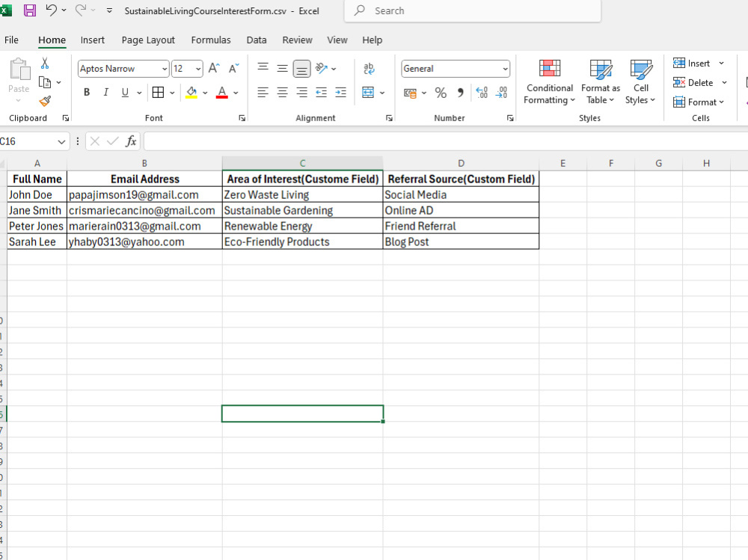This screenshot has width=748, height=560.
Task: Click the Increase Indent icon
Action: [340, 92]
